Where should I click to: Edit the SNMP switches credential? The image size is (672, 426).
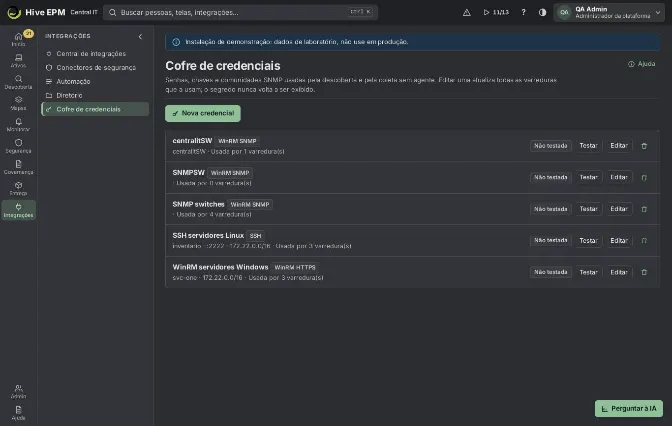pos(619,209)
